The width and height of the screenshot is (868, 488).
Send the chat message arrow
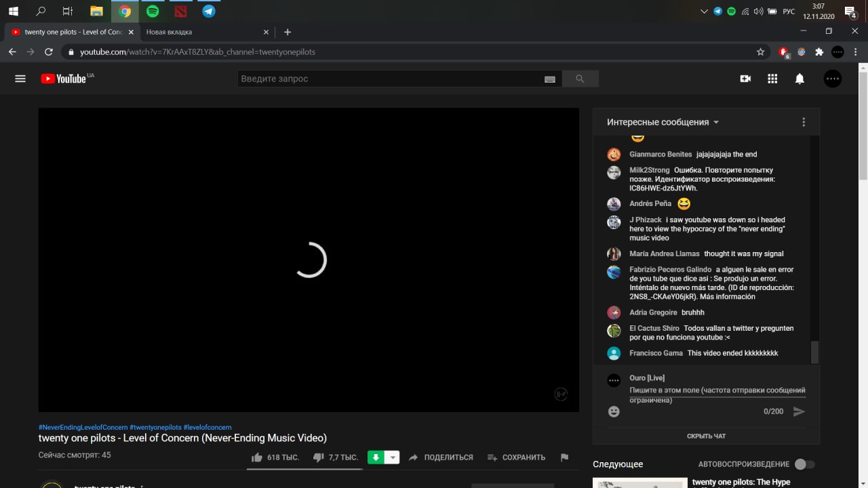(799, 411)
